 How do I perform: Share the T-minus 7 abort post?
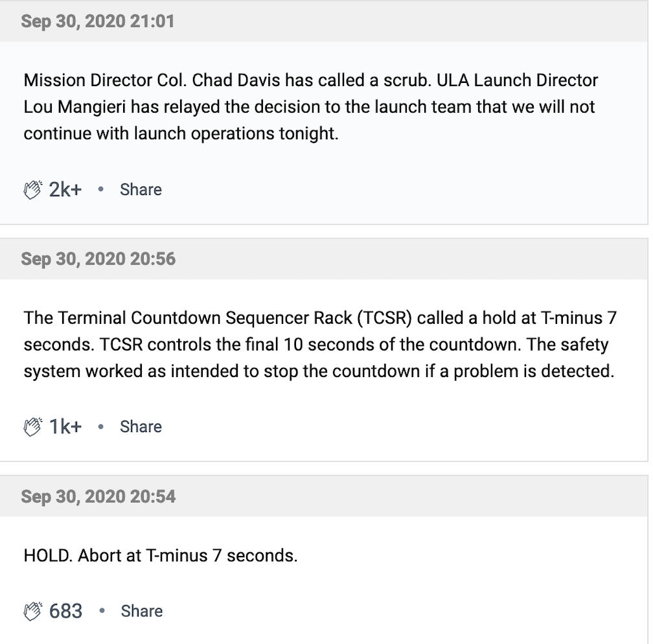coord(141,611)
